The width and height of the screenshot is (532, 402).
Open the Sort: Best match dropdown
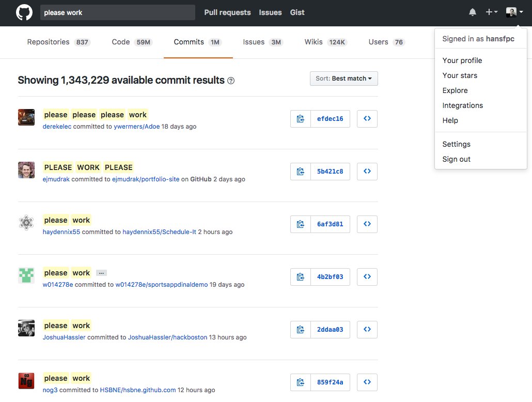tap(343, 79)
